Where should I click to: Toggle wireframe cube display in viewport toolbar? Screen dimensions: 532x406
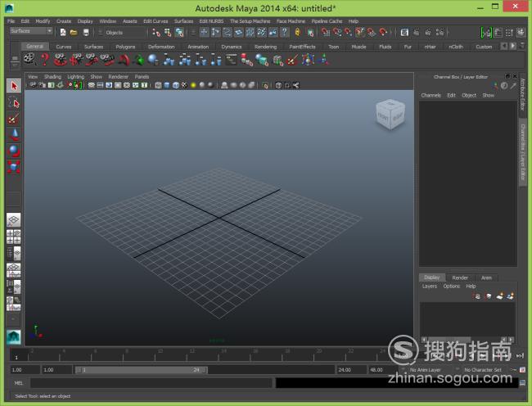pyautogui.click(x=158, y=85)
